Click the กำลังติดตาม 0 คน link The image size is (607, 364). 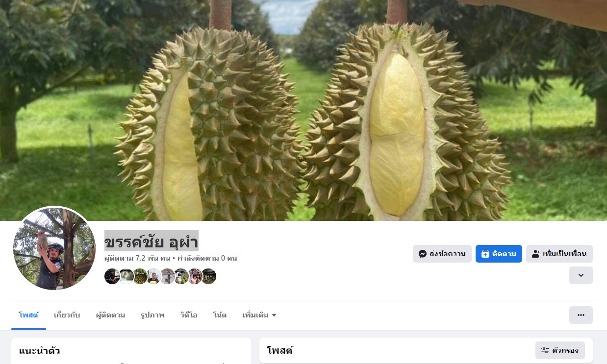(207, 258)
